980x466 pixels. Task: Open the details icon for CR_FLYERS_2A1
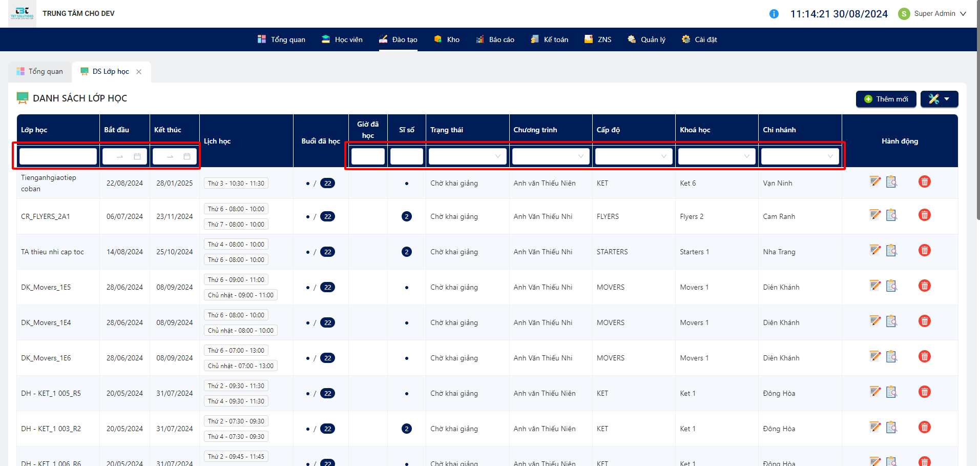(x=892, y=215)
